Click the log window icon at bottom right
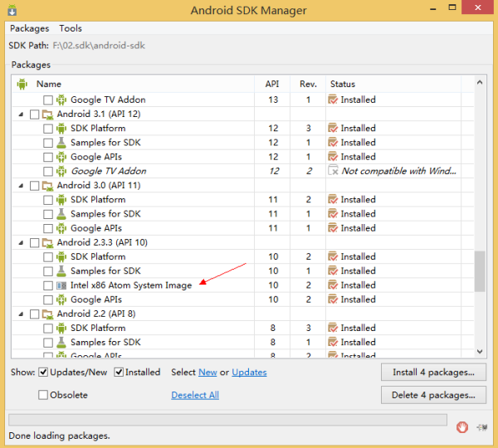 click(482, 427)
